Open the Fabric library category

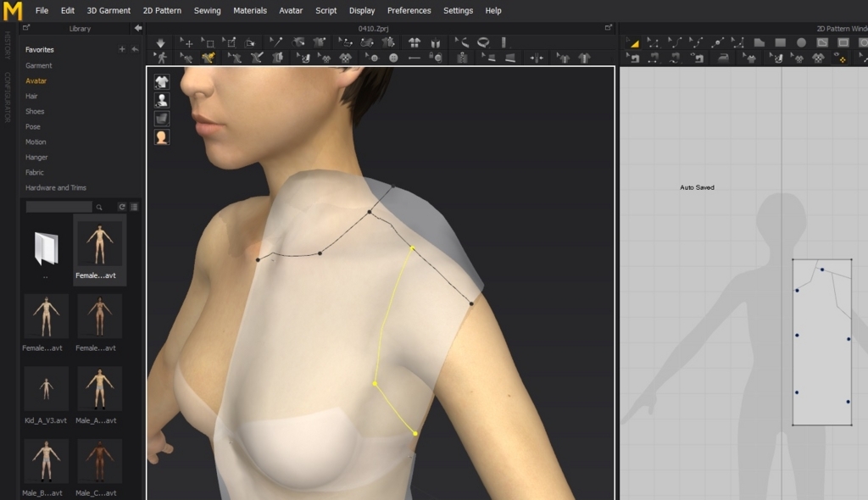34,172
